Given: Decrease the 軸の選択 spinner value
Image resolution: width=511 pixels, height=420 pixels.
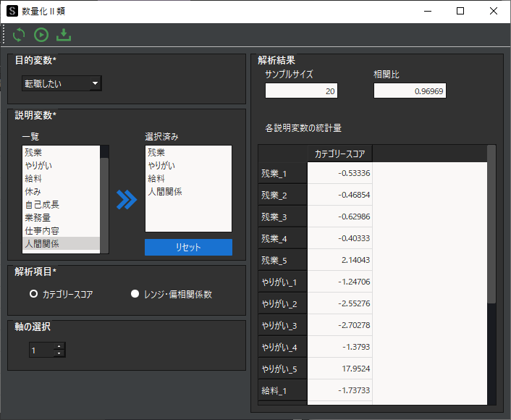Looking at the screenshot, I should click(x=59, y=353).
